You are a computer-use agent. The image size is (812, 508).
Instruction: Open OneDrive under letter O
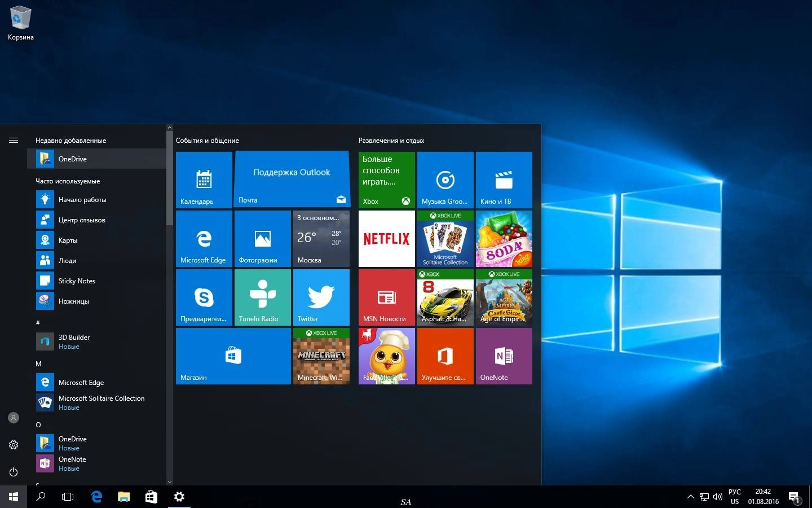(x=96, y=443)
